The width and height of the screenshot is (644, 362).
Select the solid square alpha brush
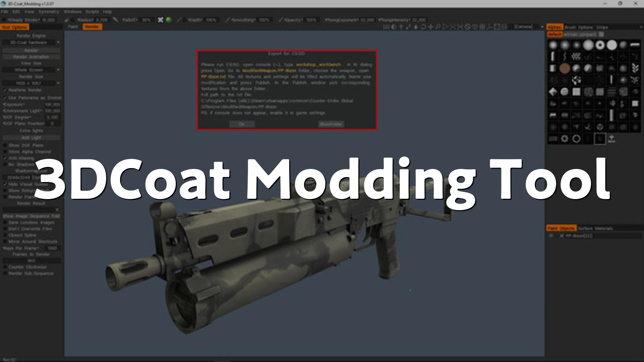(576, 92)
